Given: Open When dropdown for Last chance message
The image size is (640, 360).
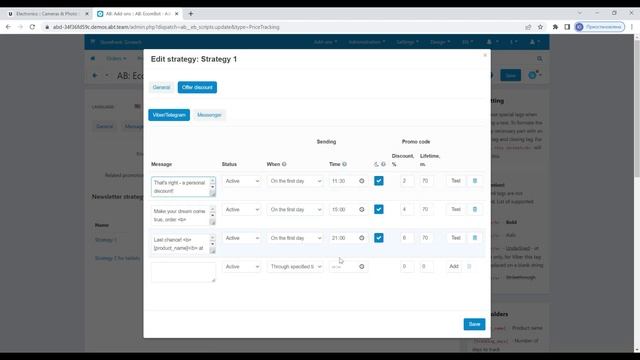Looking at the screenshot, I should [295, 238].
